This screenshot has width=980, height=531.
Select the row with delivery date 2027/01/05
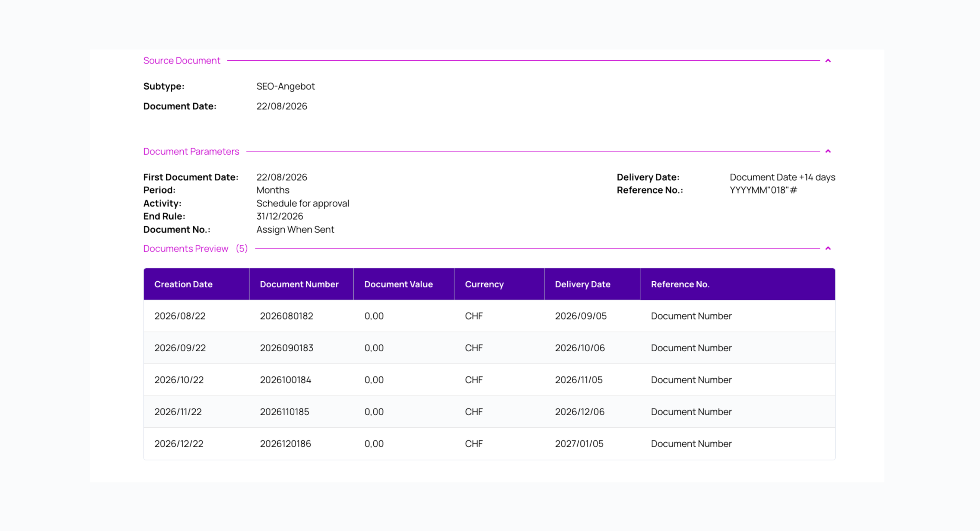489,444
